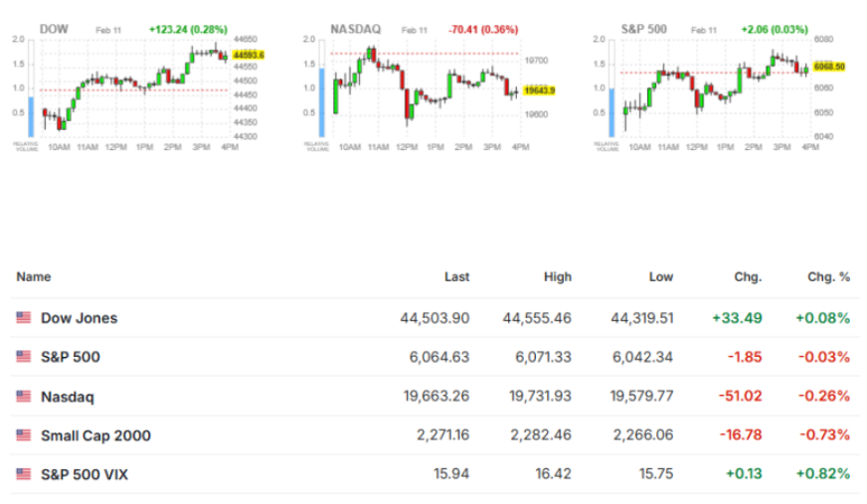867x504 pixels.
Task: Sort table by Chg. column header
Action: point(748,277)
